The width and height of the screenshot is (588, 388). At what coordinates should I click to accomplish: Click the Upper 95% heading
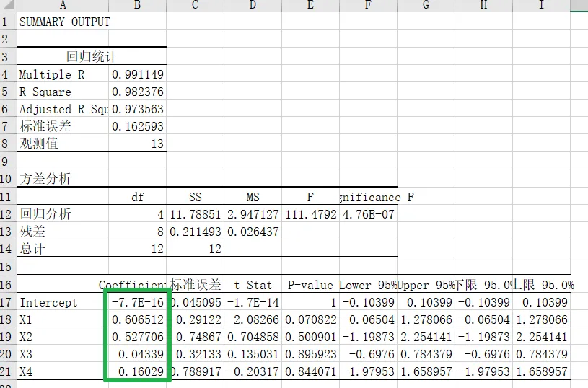pos(426,284)
